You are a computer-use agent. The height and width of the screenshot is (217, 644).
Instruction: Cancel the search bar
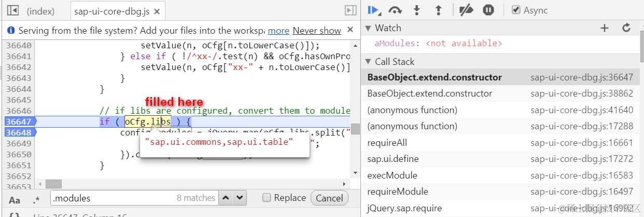point(329,198)
